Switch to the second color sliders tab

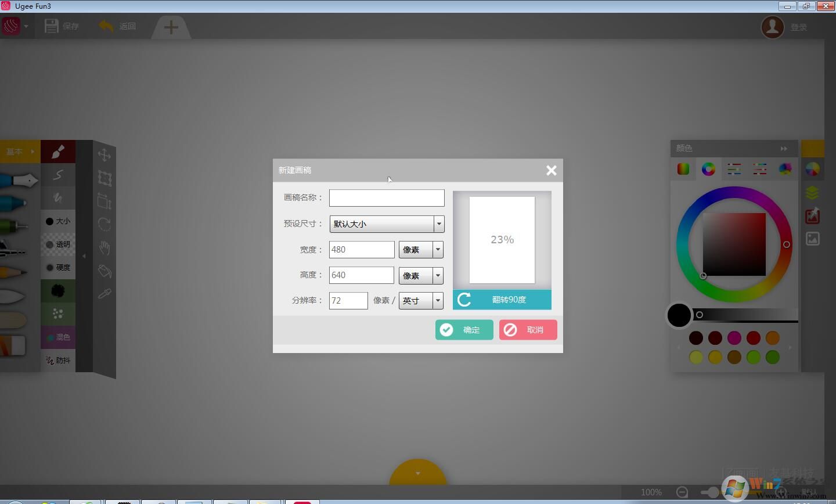pos(759,169)
